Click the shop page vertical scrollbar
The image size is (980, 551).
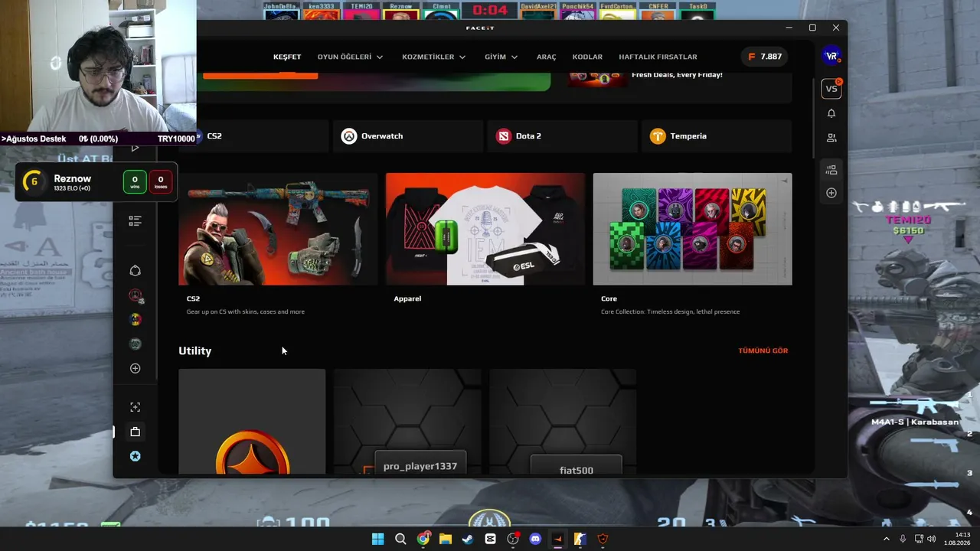[813, 119]
